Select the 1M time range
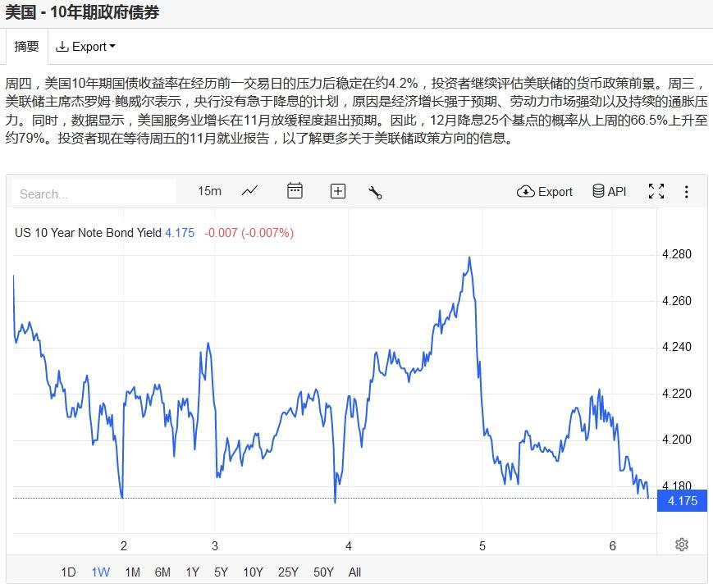This screenshot has height=588, width=713. coord(132,572)
